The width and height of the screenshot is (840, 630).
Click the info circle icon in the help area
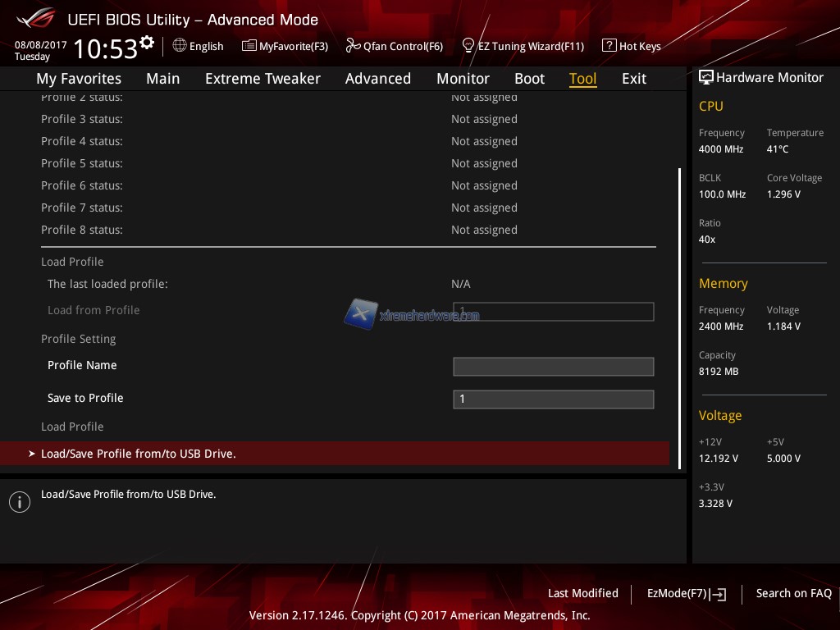click(x=19, y=502)
